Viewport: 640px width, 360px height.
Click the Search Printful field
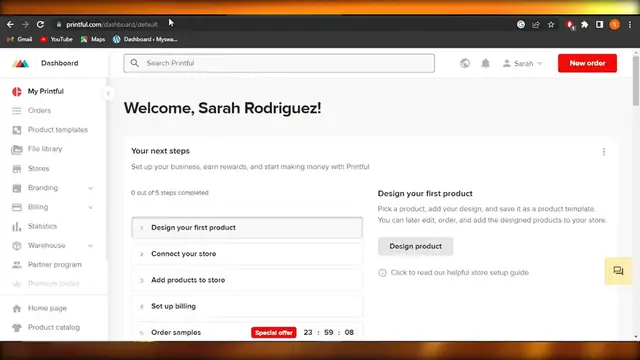pyautogui.click(x=279, y=63)
